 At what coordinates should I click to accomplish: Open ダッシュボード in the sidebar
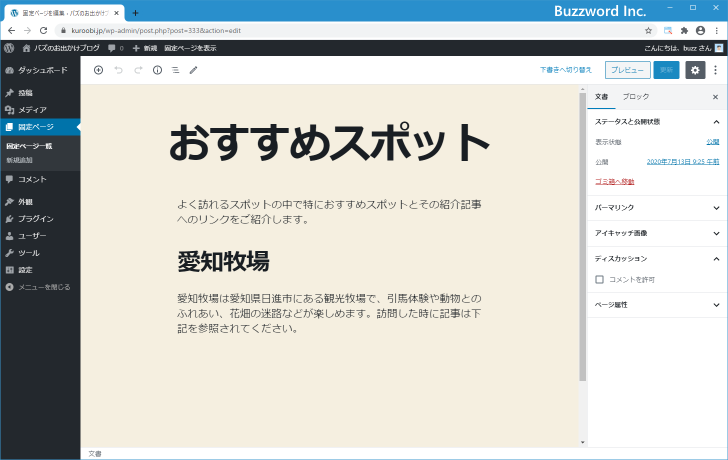tap(40, 70)
